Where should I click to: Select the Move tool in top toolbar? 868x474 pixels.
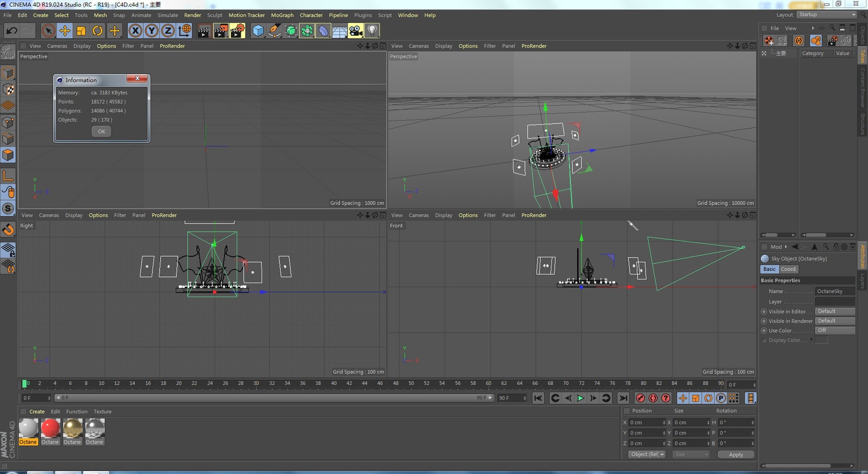(x=65, y=31)
